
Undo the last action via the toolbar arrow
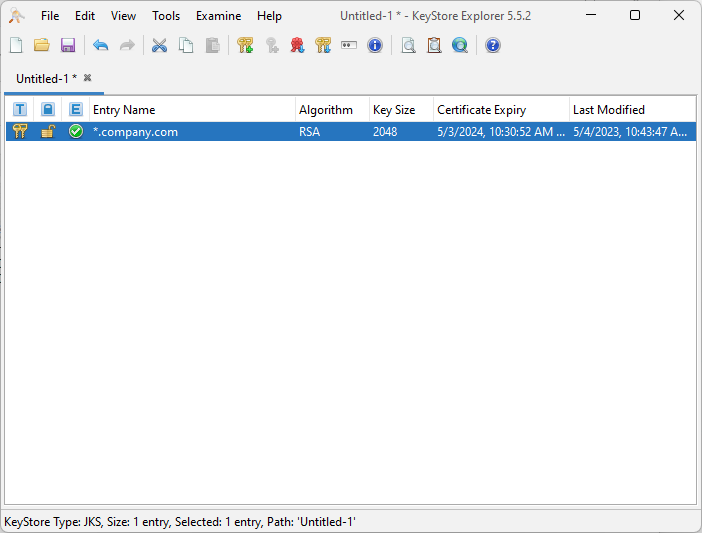[101, 45]
